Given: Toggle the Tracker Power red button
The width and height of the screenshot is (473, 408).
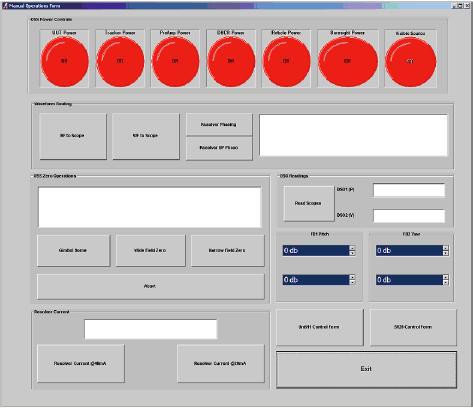Looking at the screenshot, I should 120,61.
